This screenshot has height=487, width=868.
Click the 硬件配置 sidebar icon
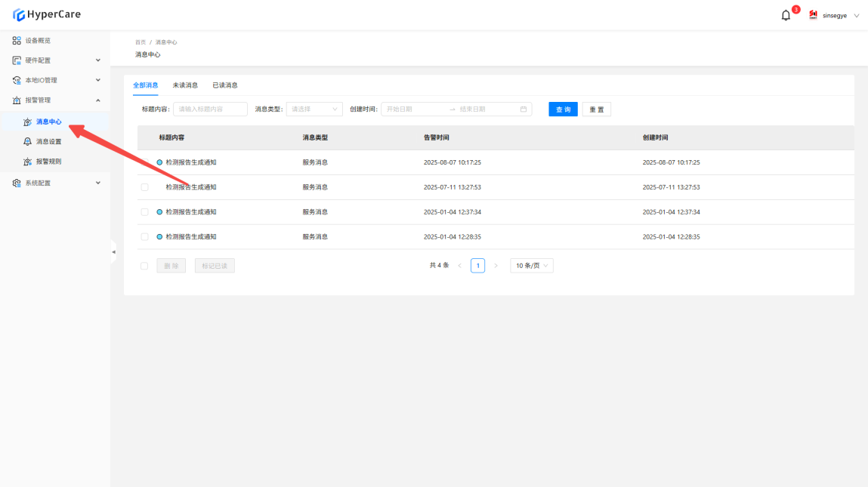point(17,60)
